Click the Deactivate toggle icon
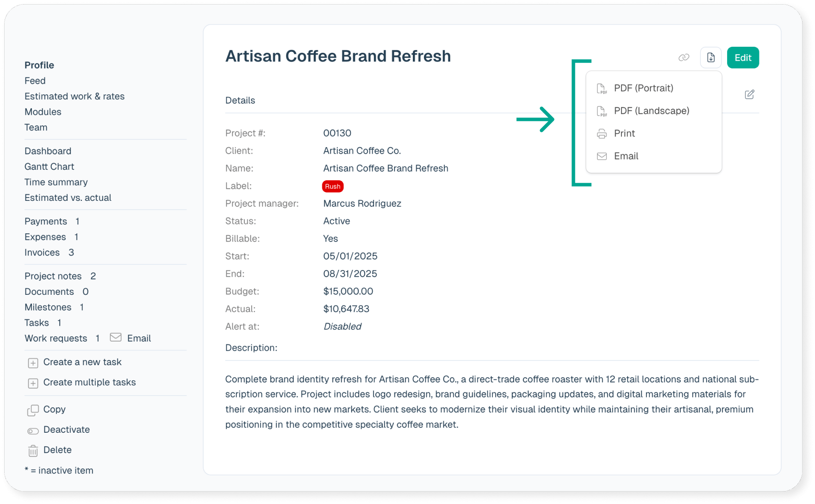Image resolution: width=815 pixels, height=504 pixels. click(33, 431)
